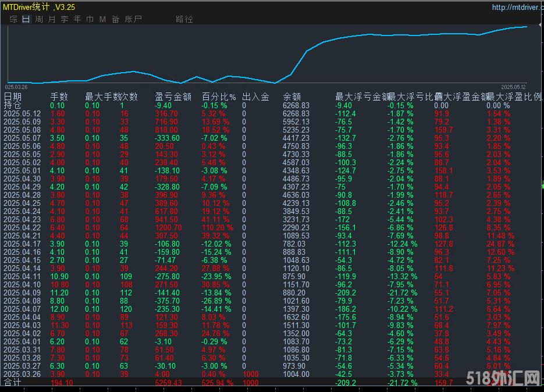The width and height of the screenshot is (544, 392).
Task: Open the 备 tab
Action: [116, 19]
